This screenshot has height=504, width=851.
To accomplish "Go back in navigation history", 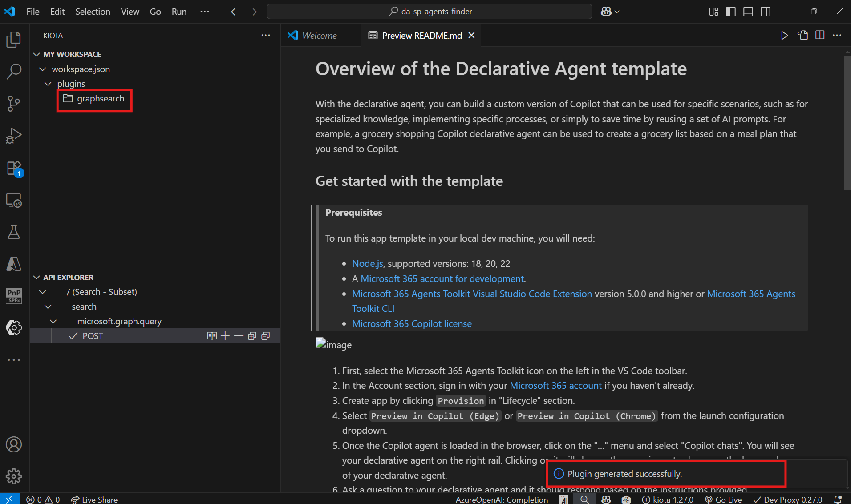I will (x=235, y=12).
